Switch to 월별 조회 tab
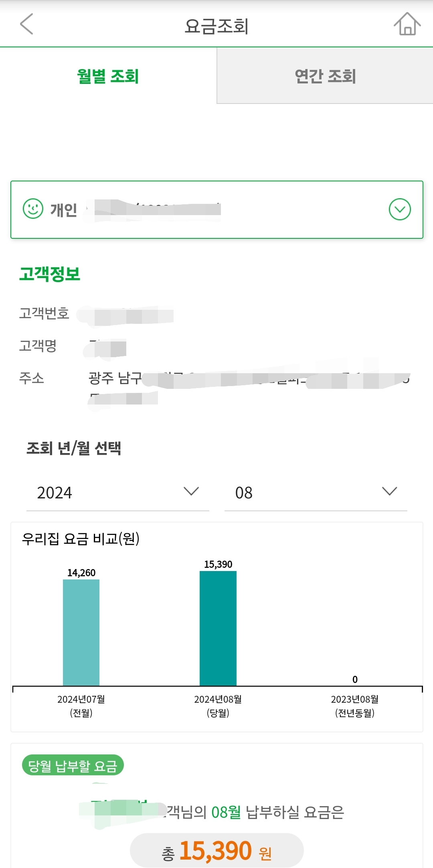433x868 pixels. tap(108, 76)
